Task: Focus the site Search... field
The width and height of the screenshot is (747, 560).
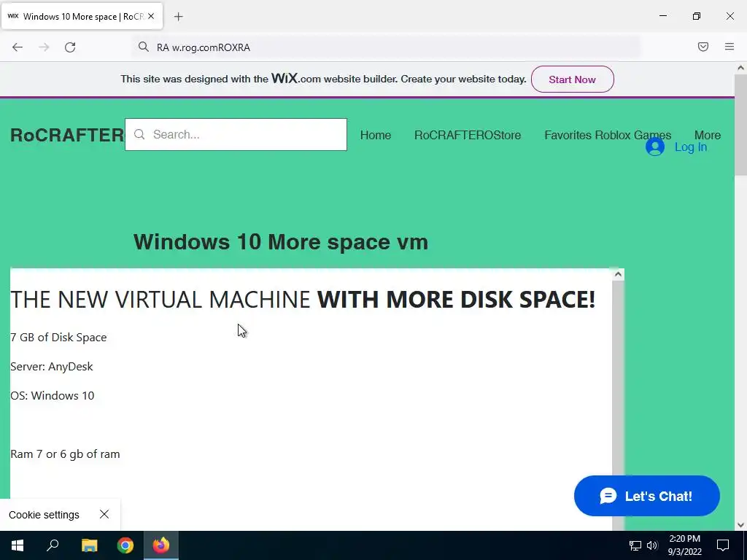Action: [236, 135]
